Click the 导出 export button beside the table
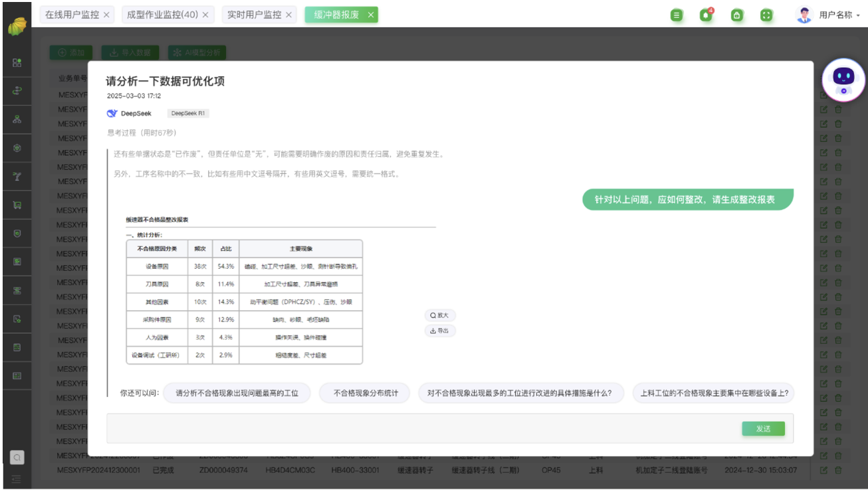Image resolution: width=868 pixels, height=490 pixels. (440, 331)
